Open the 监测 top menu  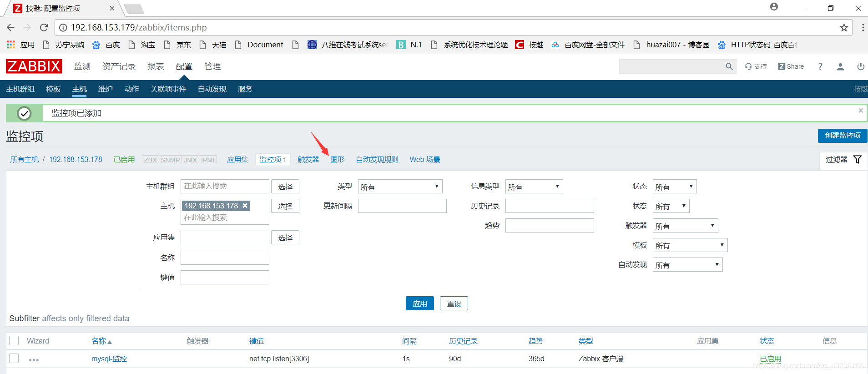82,66
